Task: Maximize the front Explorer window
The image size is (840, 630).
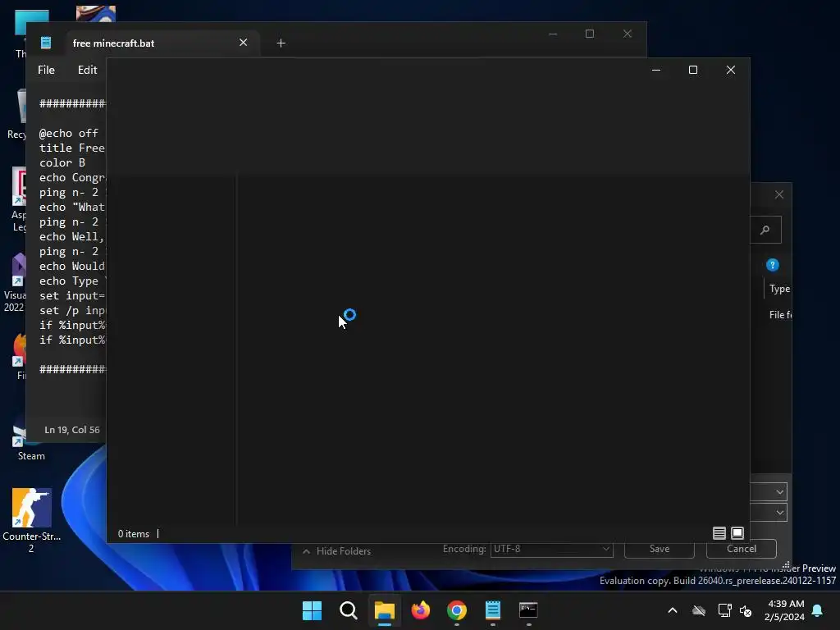Action: click(x=692, y=71)
